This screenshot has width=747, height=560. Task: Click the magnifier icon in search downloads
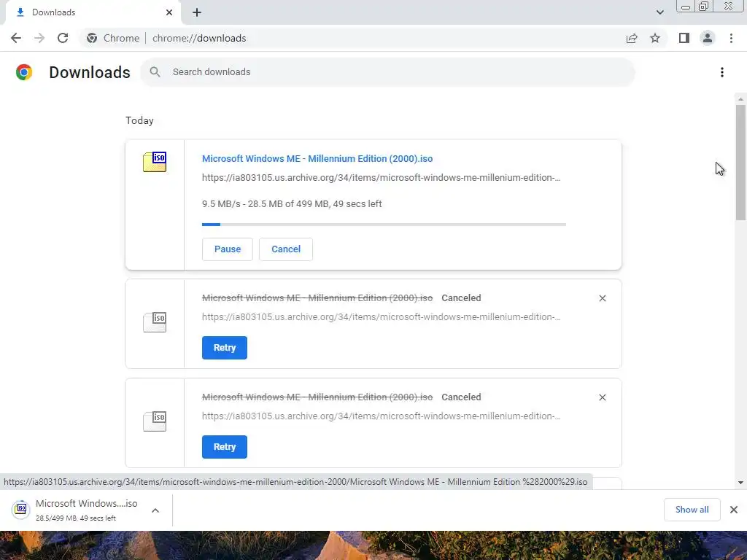coord(155,72)
